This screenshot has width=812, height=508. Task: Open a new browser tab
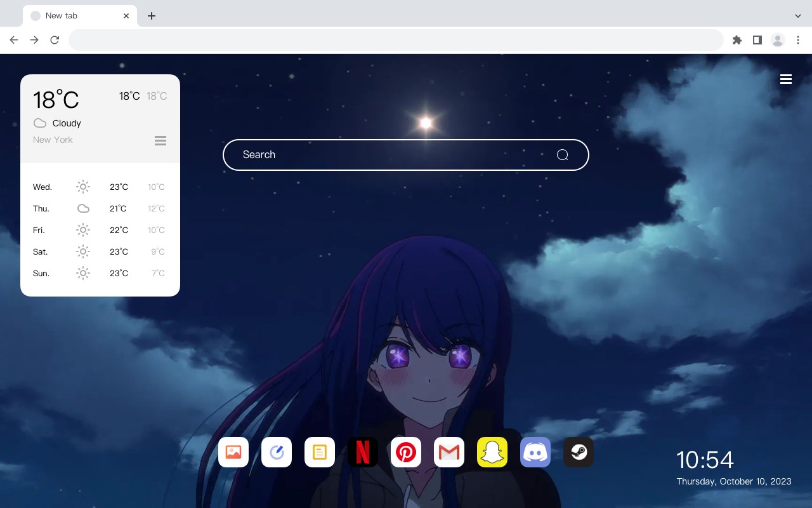click(151, 16)
